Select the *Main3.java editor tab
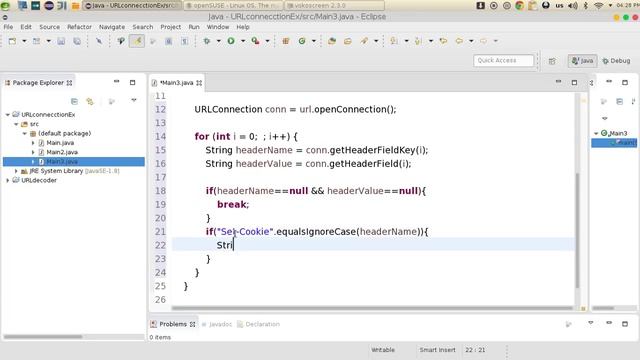This screenshot has width=640, height=360. tap(177, 83)
